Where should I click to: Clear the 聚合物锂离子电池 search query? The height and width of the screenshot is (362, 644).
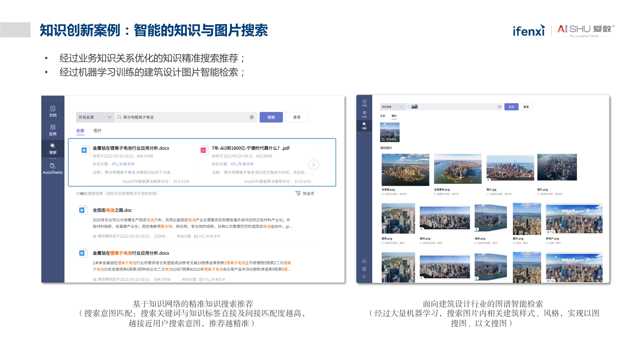(252, 117)
